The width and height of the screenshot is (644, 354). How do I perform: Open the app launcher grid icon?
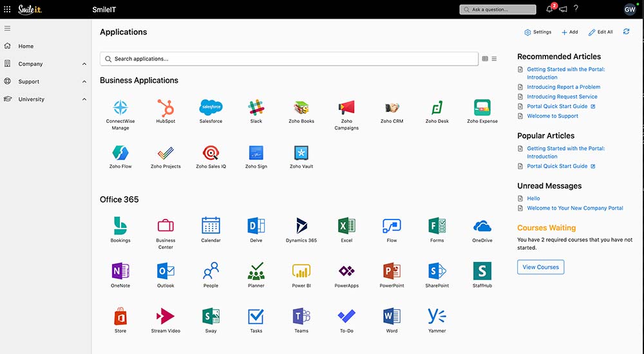tap(7, 9)
